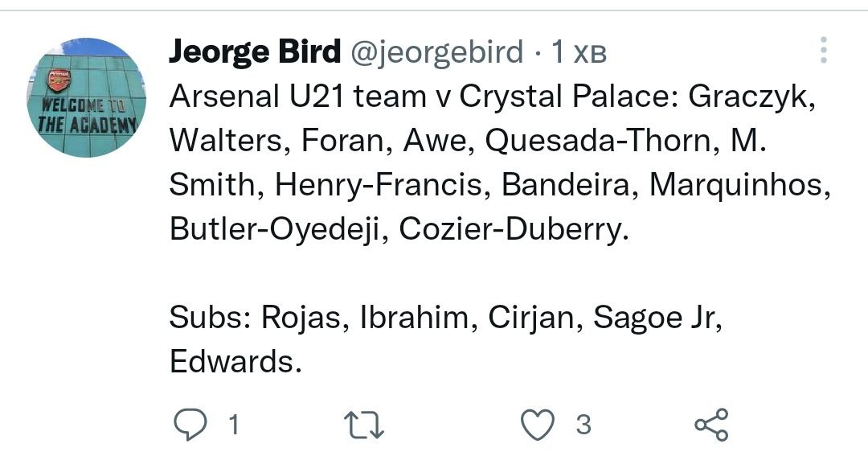Viewport: 868px width, 452px height.
Task: Click the tweet timestamp "1 хв"
Action: pos(578,53)
